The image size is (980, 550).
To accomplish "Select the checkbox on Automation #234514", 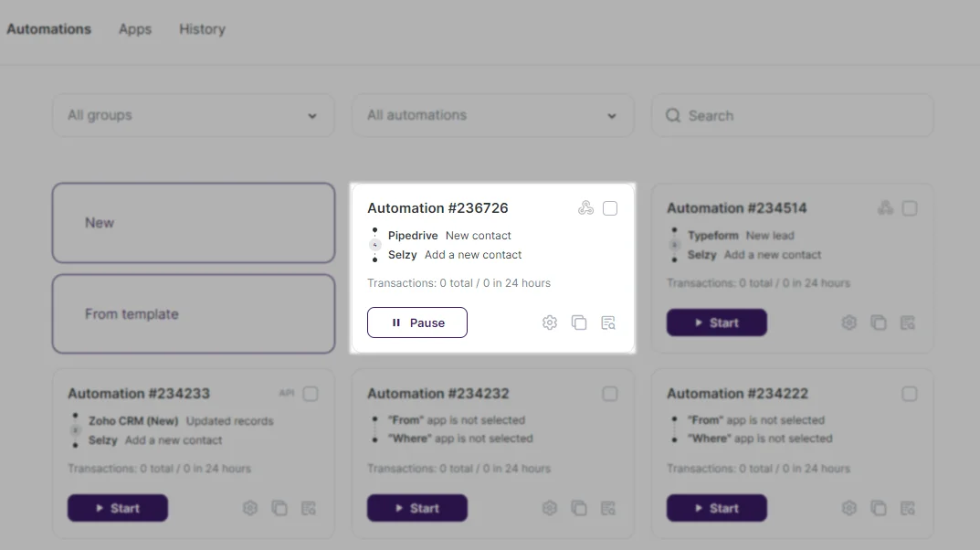I will pos(910,208).
